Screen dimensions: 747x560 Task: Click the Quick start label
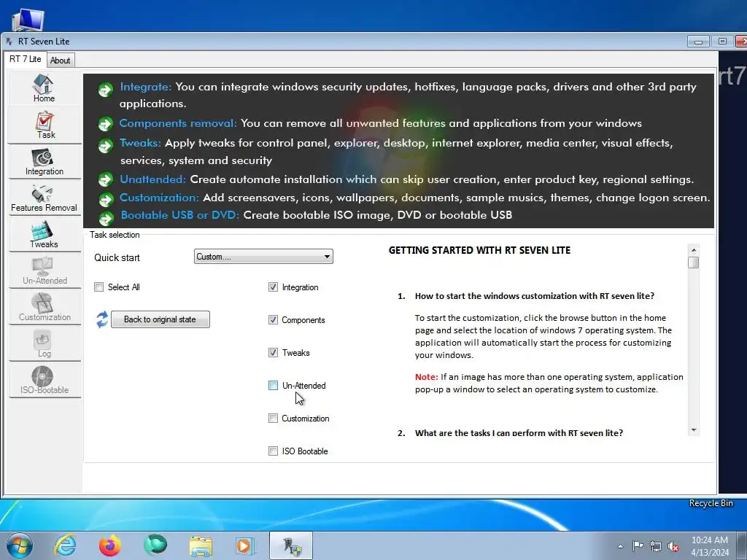click(117, 257)
